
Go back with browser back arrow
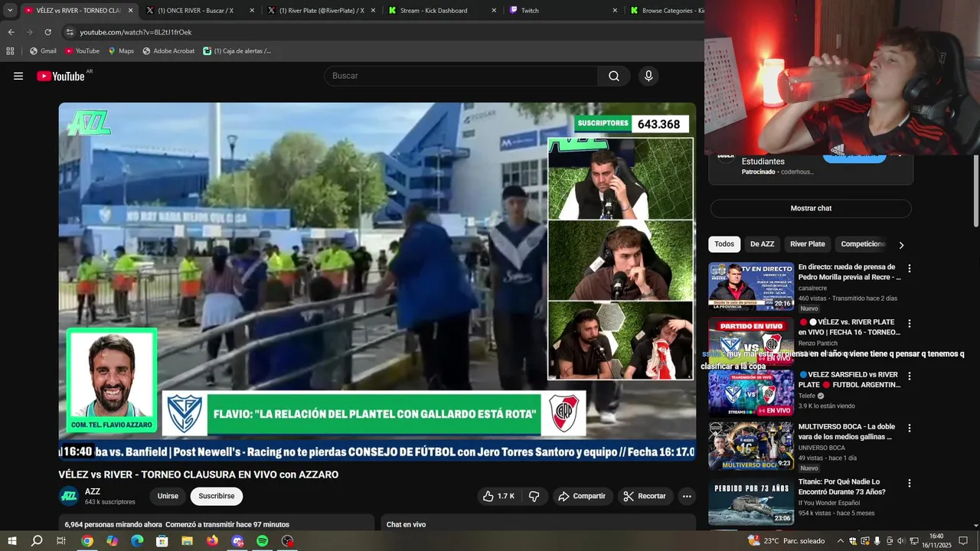[11, 32]
